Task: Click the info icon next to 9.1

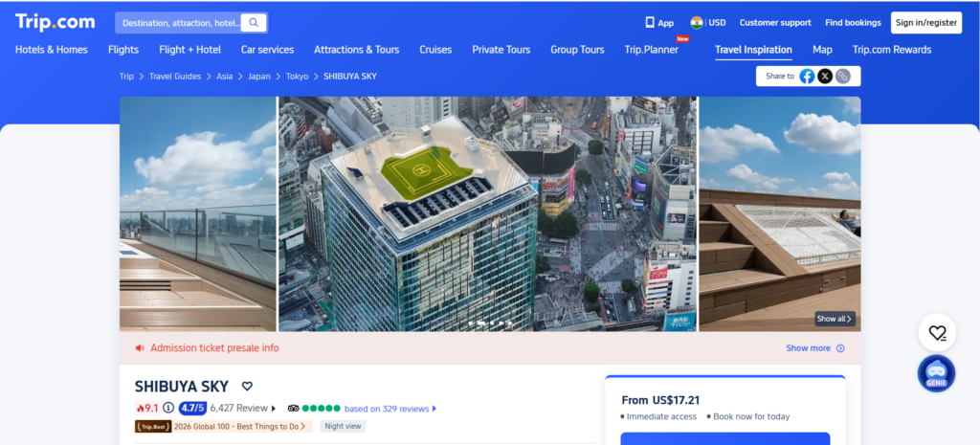Action: point(168,408)
